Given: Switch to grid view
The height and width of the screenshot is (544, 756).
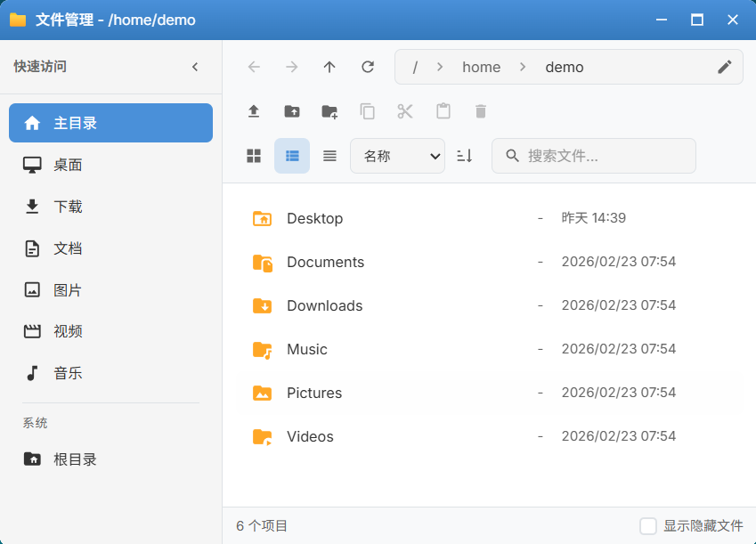Looking at the screenshot, I should coord(254,156).
